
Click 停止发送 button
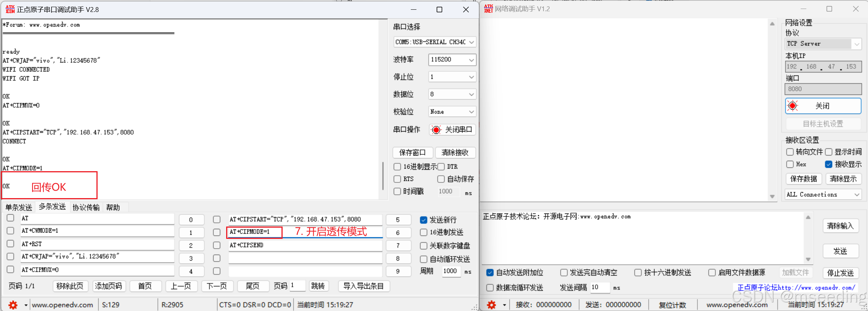click(840, 273)
